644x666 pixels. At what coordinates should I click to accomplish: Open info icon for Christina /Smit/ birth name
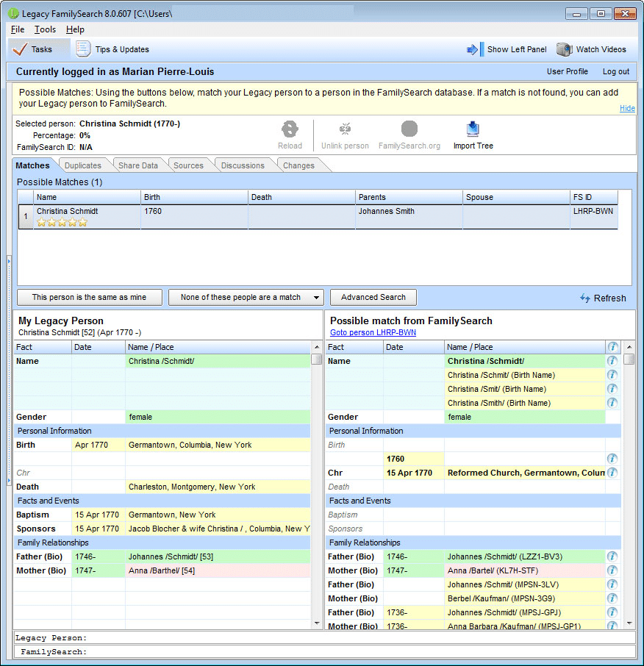point(612,389)
